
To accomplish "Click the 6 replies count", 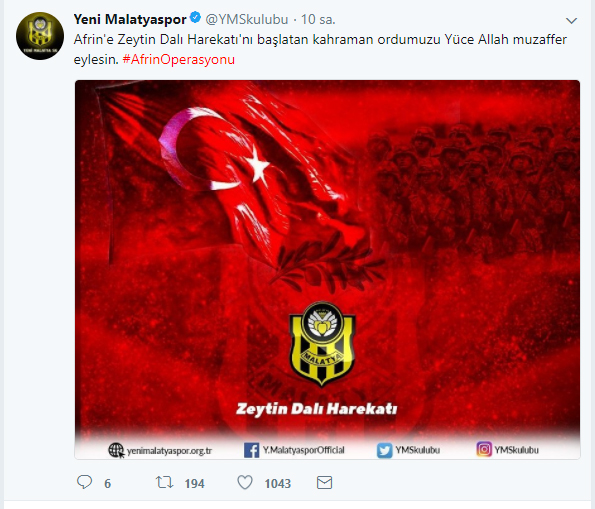I will pyautogui.click(x=107, y=484).
